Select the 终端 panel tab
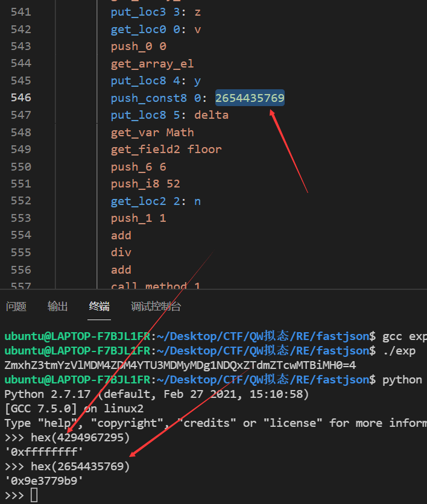 pos(100,306)
